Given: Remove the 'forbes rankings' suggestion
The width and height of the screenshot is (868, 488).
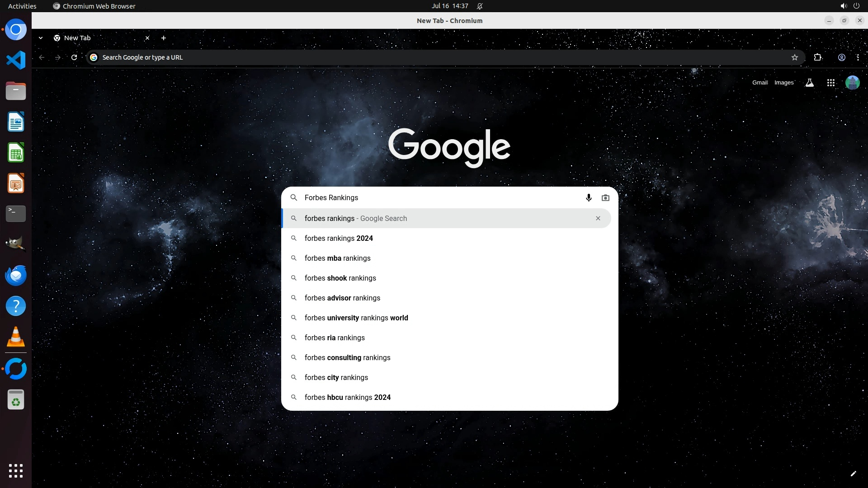Looking at the screenshot, I should [x=598, y=218].
